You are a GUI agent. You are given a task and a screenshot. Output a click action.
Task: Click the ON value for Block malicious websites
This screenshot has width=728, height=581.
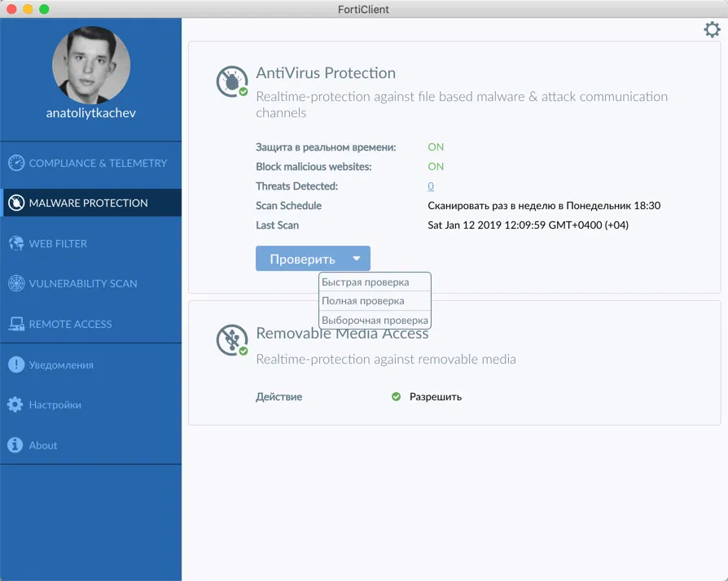436,167
